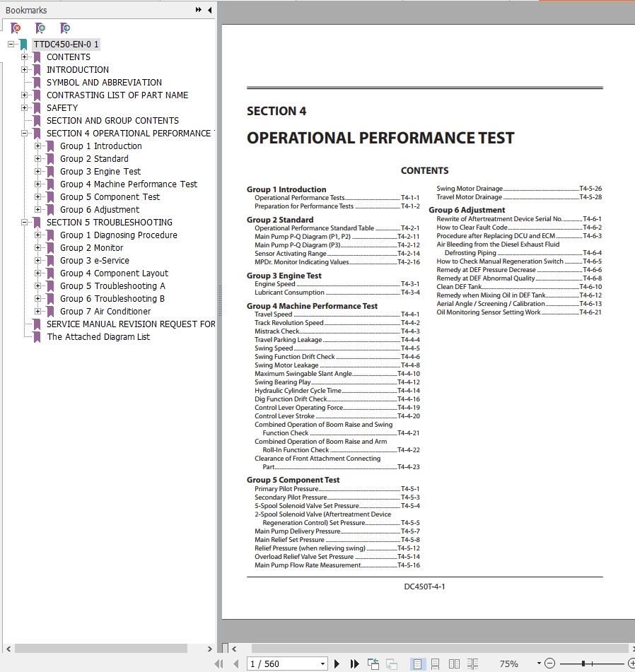Open Group 6 Adjustment bookmark
The height and width of the screenshot is (672, 635).
click(x=100, y=210)
